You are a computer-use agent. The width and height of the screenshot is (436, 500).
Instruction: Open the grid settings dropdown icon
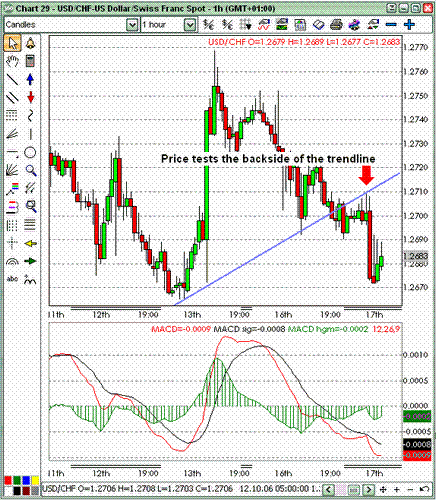point(246,25)
